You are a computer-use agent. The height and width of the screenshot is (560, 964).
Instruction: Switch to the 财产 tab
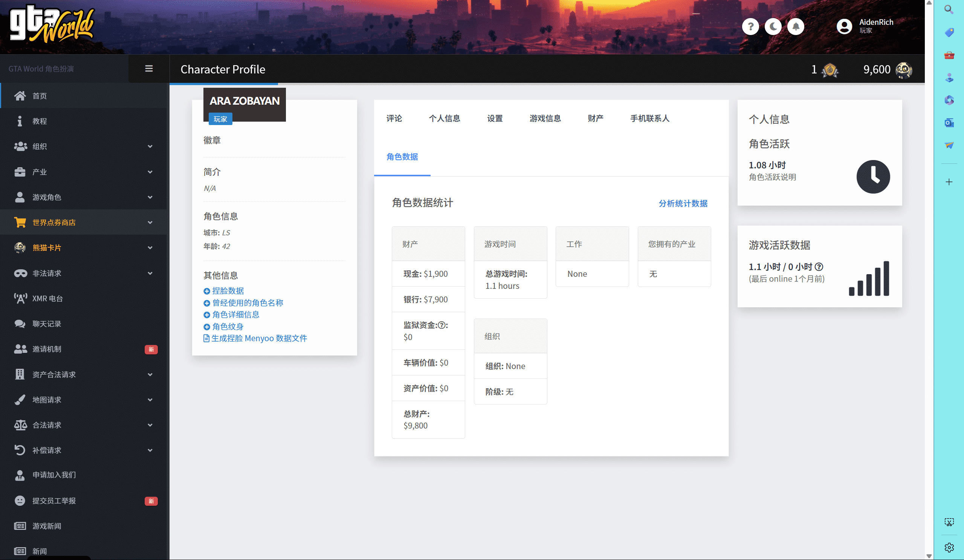tap(595, 118)
